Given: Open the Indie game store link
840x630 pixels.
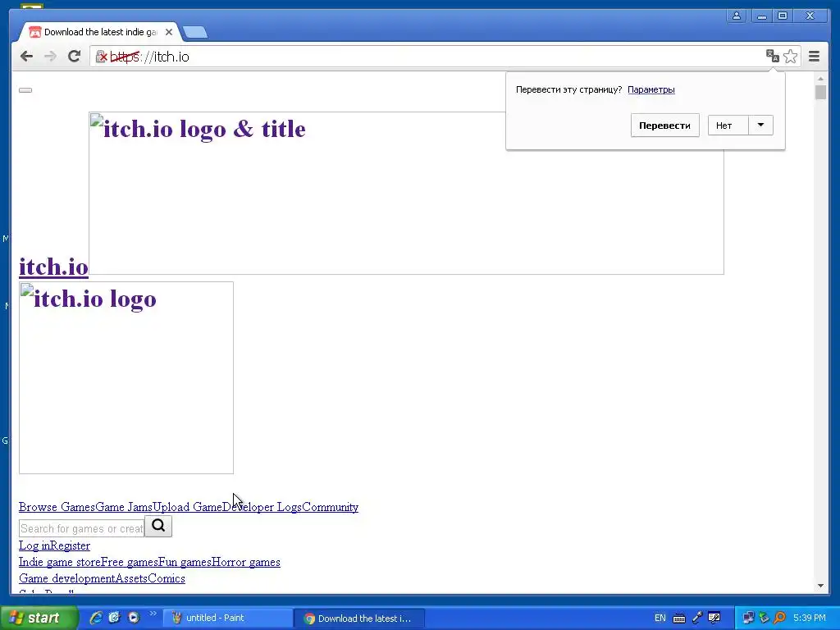Looking at the screenshot, I should tap(59, 562).
